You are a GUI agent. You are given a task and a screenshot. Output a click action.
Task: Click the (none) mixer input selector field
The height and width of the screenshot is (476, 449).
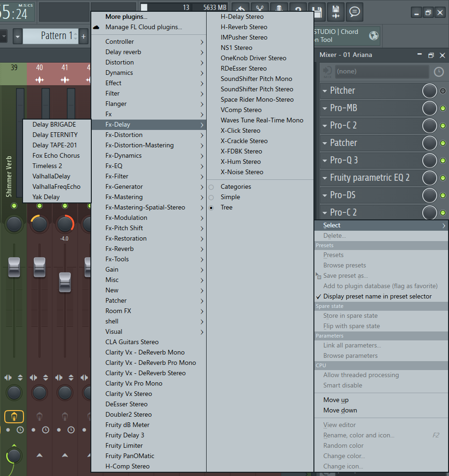point(381,72)
